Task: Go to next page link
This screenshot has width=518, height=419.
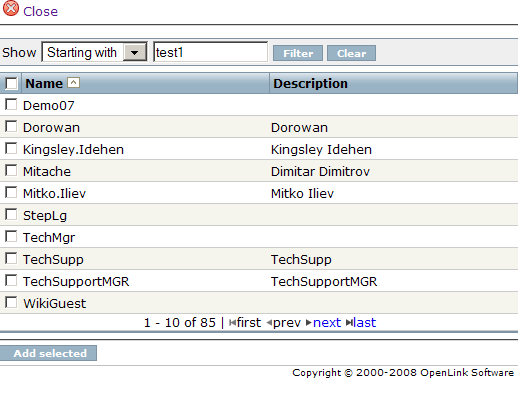Action: pos(327,323)
